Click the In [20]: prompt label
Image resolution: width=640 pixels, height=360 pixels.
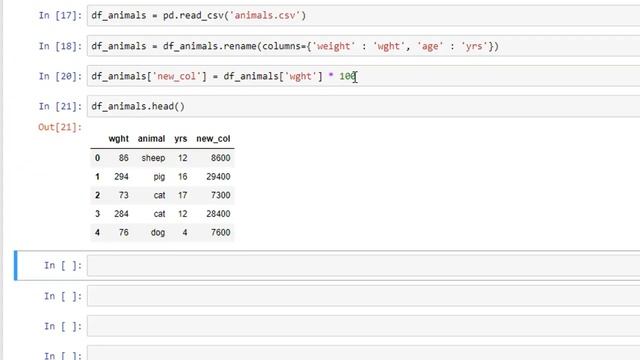(60, 76)
